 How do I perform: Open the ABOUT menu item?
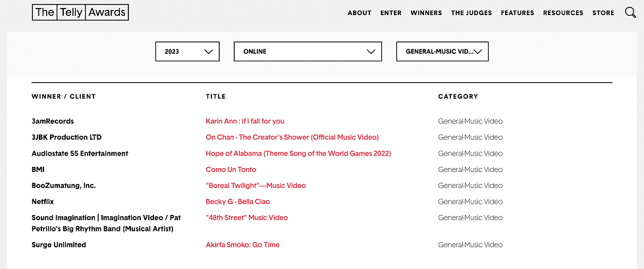tap(360, 13)
